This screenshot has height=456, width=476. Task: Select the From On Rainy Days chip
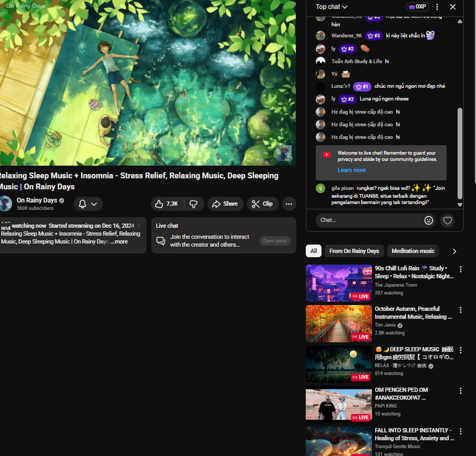coord(354,251)
